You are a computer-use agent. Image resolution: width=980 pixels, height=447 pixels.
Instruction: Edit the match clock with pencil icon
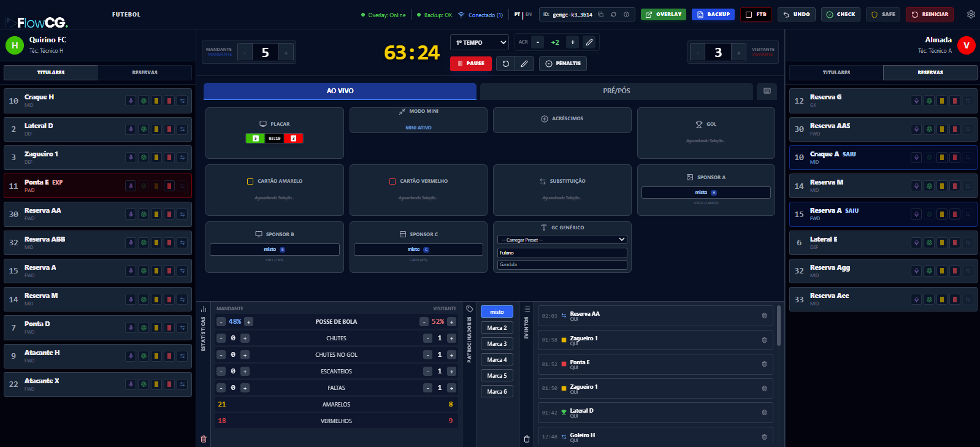pos(524,63)
